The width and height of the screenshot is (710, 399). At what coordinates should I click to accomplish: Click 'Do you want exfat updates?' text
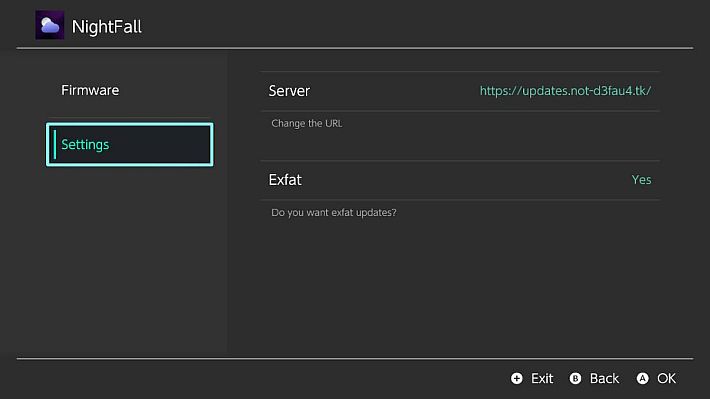tap(334, 213)
